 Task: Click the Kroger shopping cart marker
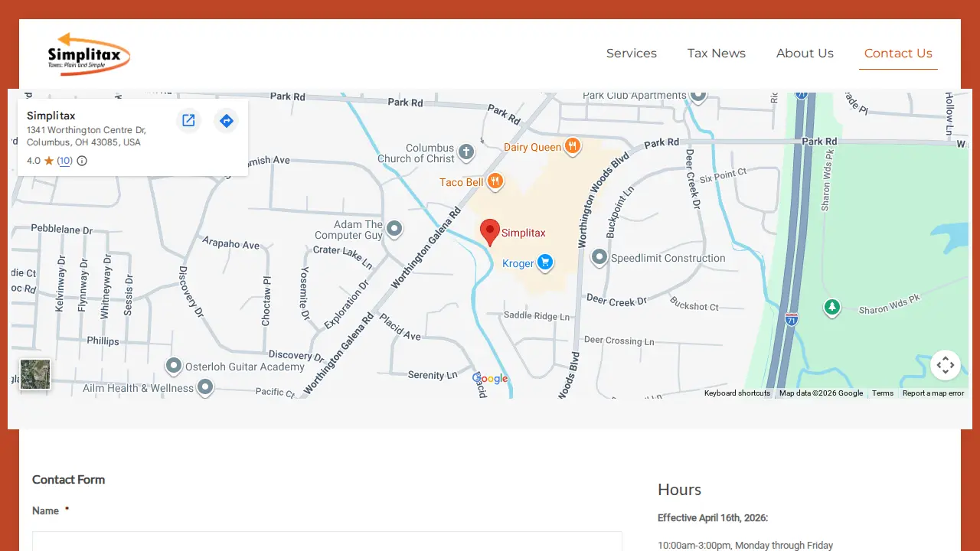pyautogui.click(x=545, y=262)
